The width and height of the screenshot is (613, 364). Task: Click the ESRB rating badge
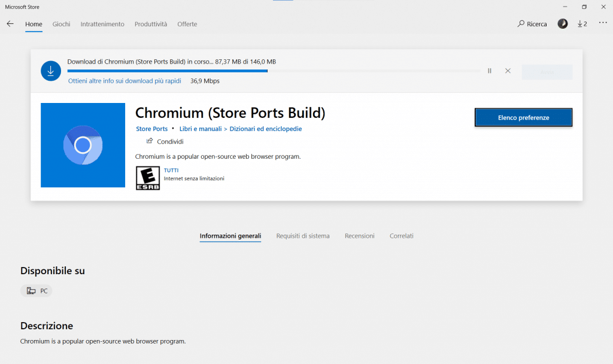click(x=148, y=178)
